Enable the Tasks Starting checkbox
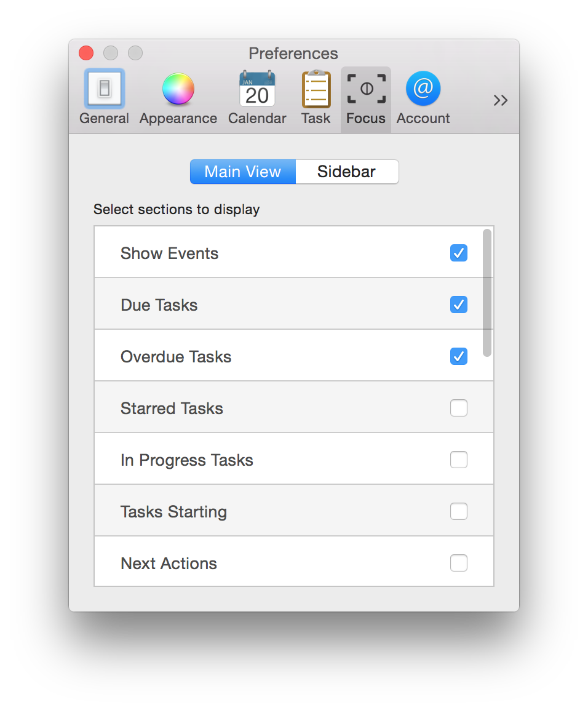Screen dimensions: 588x710 click(459, 511)
